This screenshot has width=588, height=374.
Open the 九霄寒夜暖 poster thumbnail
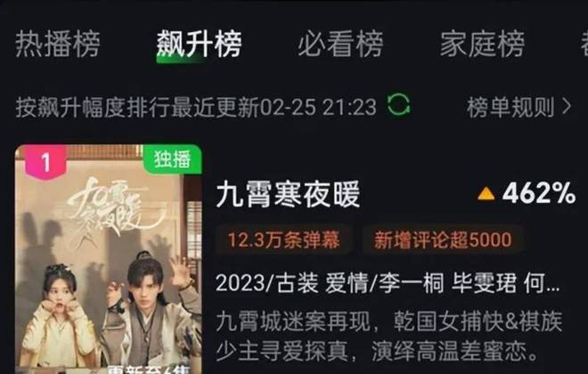pos(109,259)
